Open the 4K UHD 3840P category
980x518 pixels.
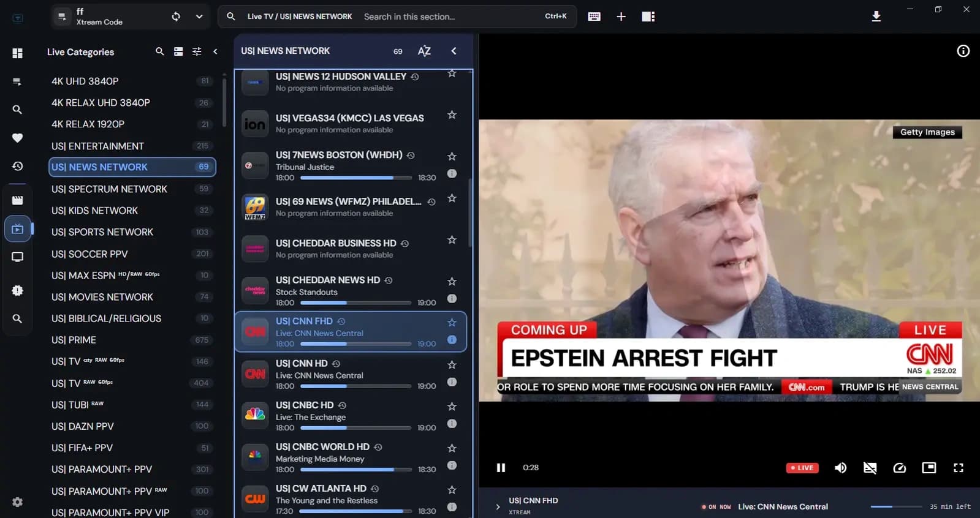132,81
